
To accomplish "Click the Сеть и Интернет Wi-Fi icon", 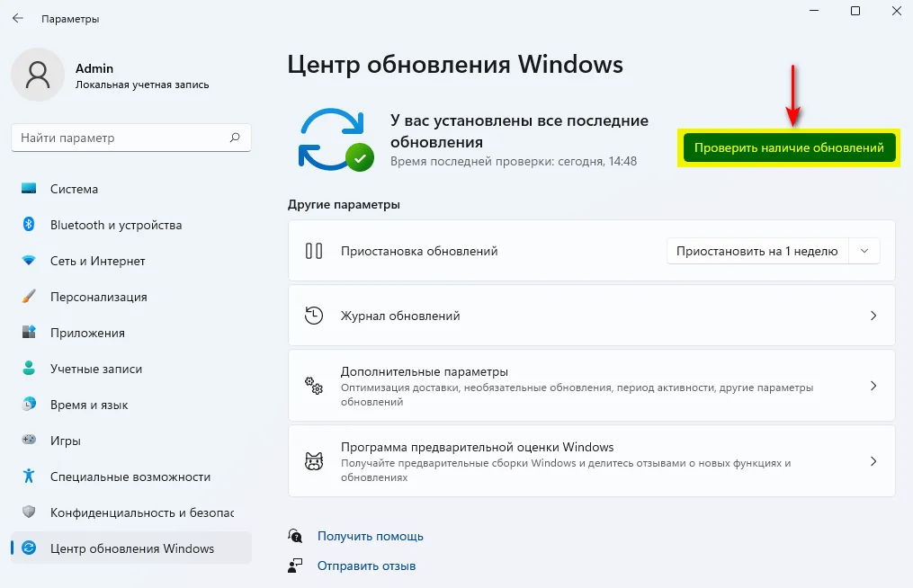I will coord(29,260).
